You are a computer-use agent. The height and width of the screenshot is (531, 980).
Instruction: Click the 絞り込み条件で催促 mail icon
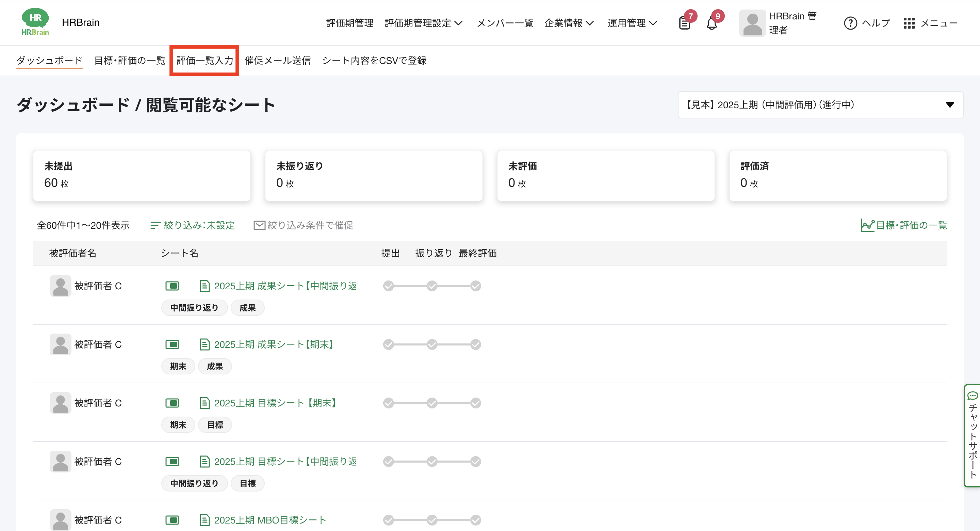(259, 225)
